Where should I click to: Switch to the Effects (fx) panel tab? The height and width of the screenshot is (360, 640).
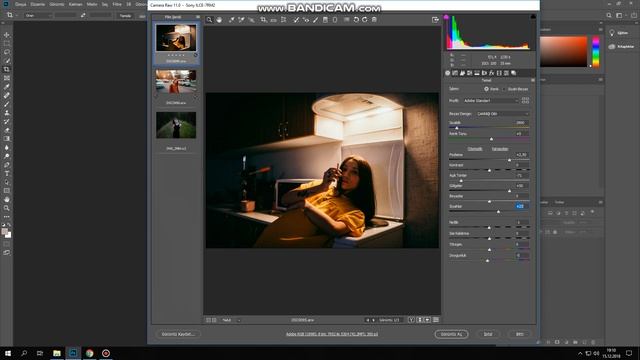point(491,73)
